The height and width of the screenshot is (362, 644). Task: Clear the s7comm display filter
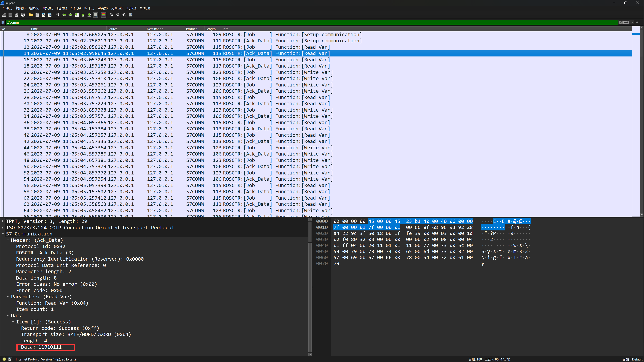click(621, 22)
